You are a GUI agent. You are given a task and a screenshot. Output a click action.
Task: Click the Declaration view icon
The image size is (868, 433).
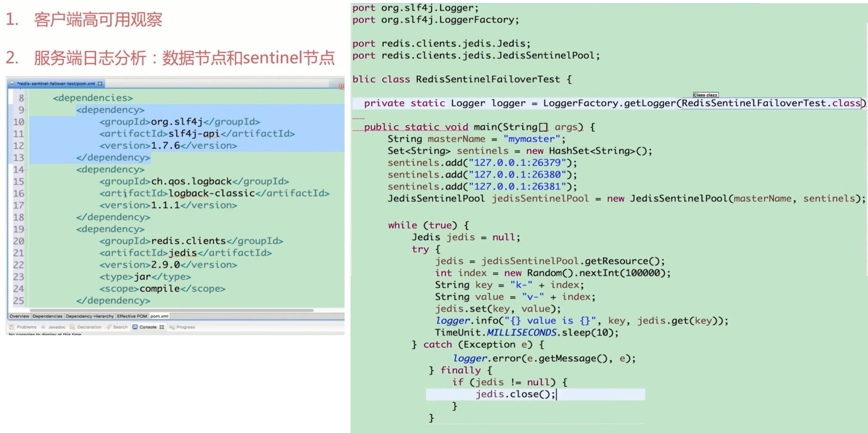pos(72,327)
